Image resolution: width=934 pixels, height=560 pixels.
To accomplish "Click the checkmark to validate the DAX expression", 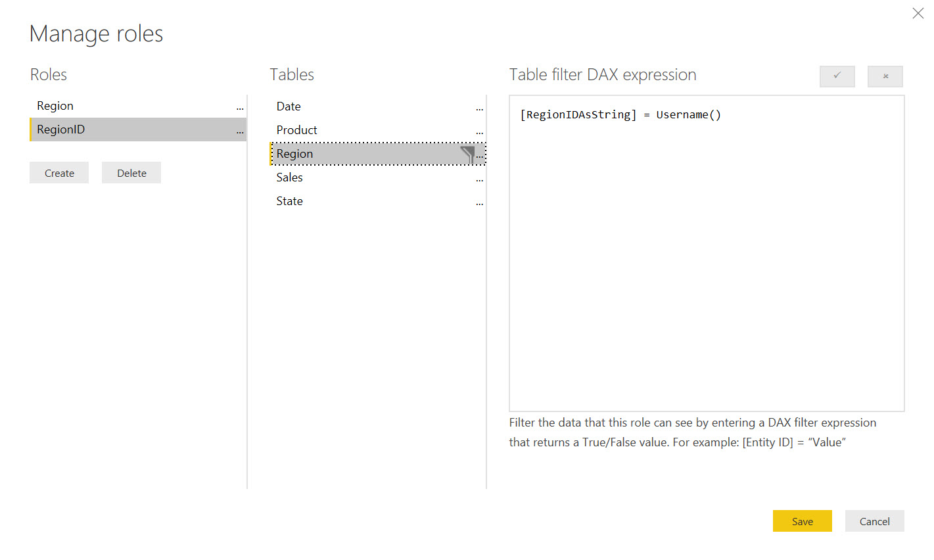I will 837,76.
